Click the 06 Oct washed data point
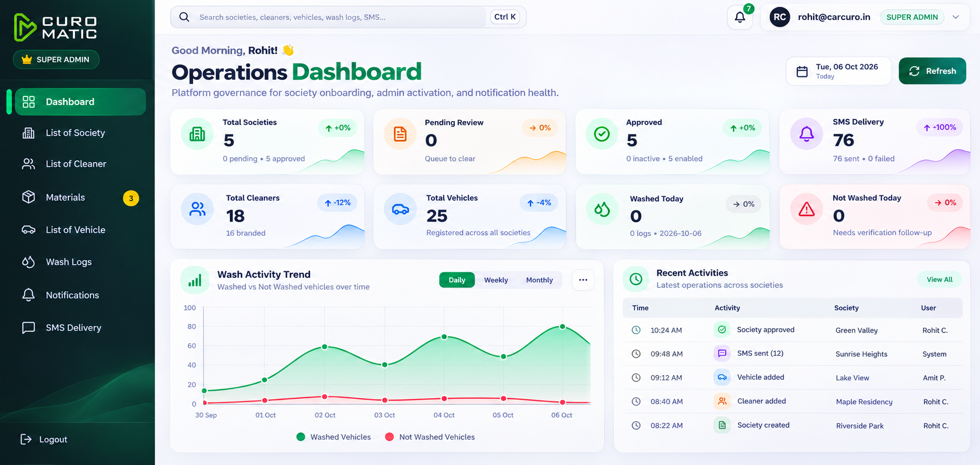 point(562,327)
